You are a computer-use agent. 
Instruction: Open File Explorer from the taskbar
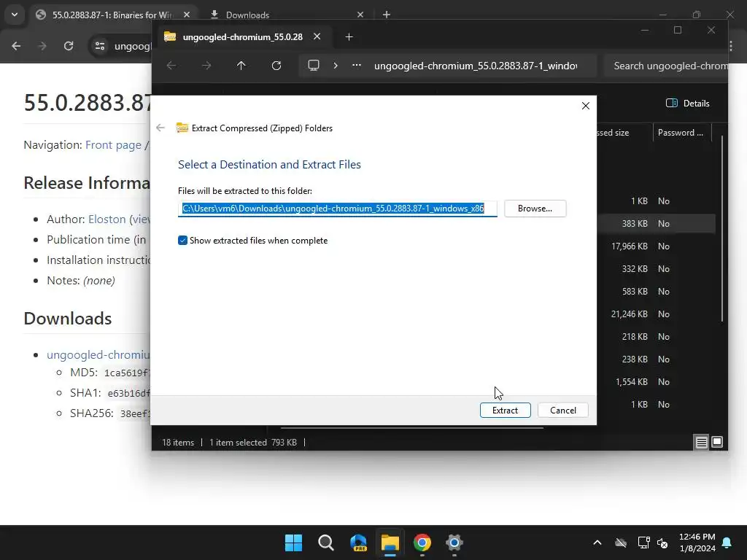[390, 542]
